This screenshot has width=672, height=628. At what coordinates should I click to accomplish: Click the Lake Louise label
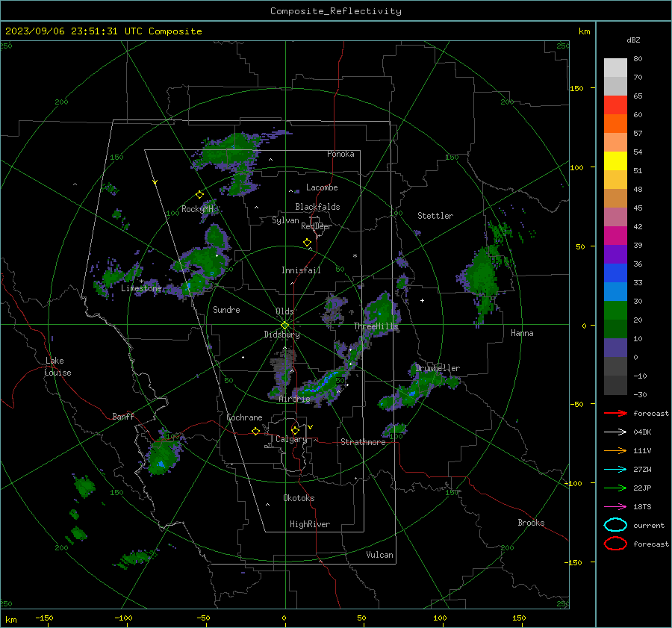(x=57, y=367)
